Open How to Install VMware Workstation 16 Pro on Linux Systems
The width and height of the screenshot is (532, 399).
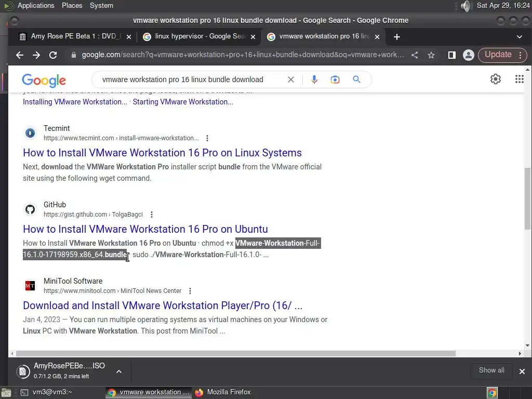tap(162, 153)
